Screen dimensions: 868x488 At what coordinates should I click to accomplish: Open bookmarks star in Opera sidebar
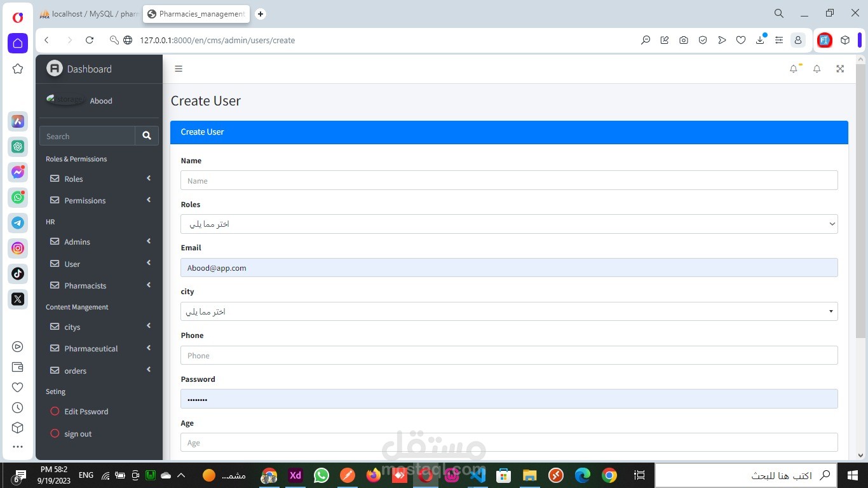18,69
